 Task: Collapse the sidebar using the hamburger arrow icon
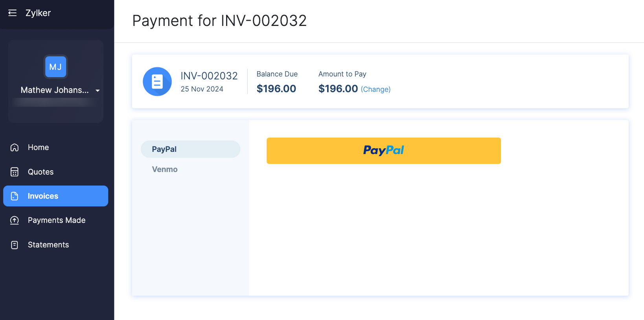12,13
